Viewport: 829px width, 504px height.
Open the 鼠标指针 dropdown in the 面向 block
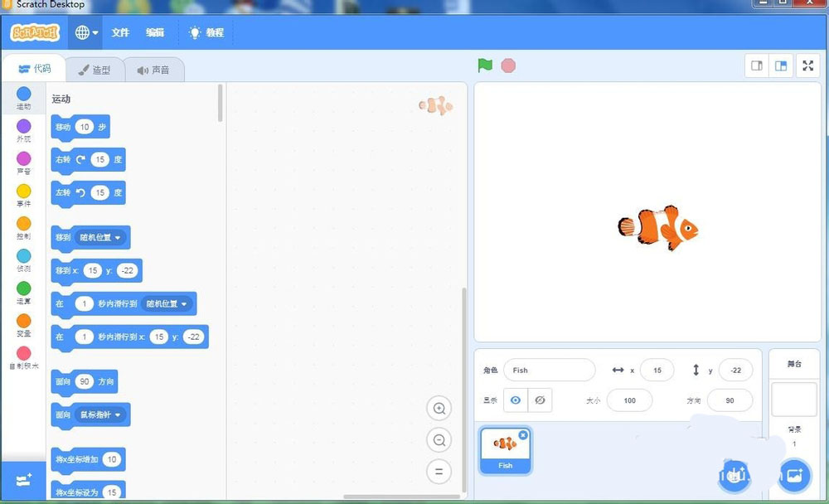[x=101, y=414]
